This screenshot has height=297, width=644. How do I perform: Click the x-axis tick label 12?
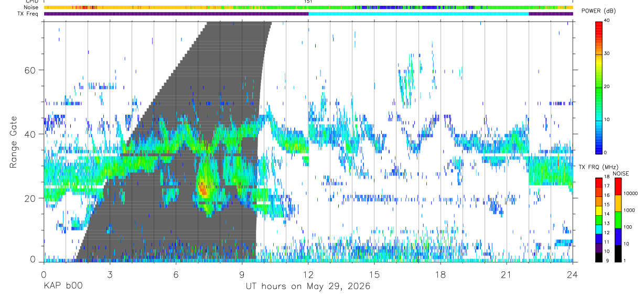[x=308, y=274]
